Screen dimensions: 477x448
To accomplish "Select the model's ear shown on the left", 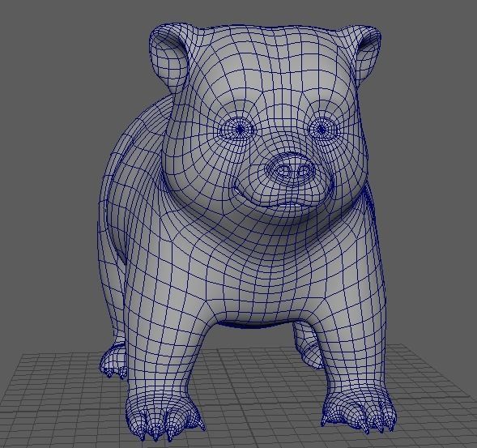I will click(169, 58).
